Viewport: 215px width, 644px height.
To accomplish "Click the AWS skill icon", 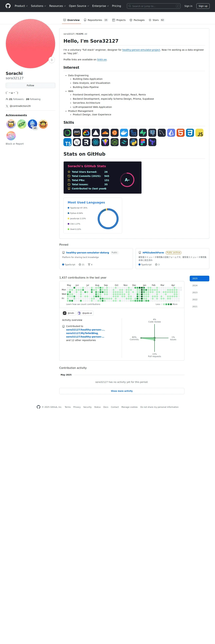I will [77, 133].
